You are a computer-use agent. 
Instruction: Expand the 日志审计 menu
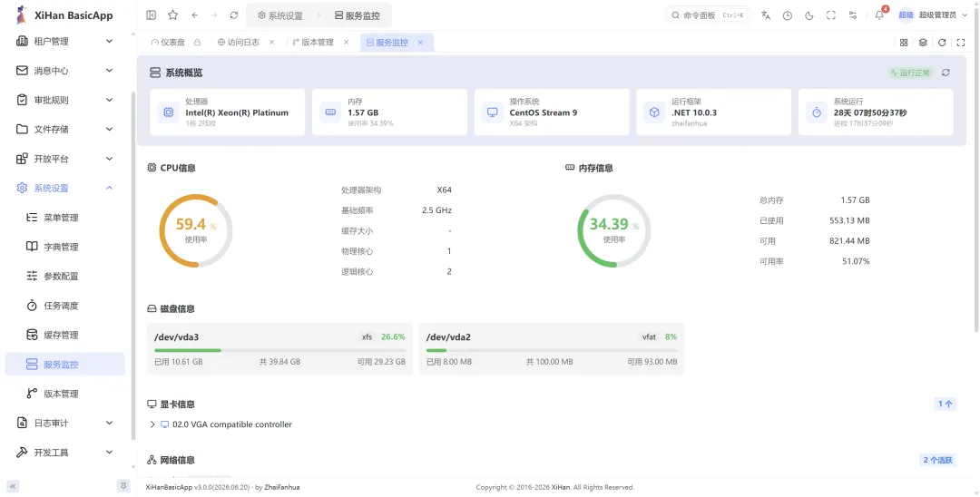click(65, 423)
